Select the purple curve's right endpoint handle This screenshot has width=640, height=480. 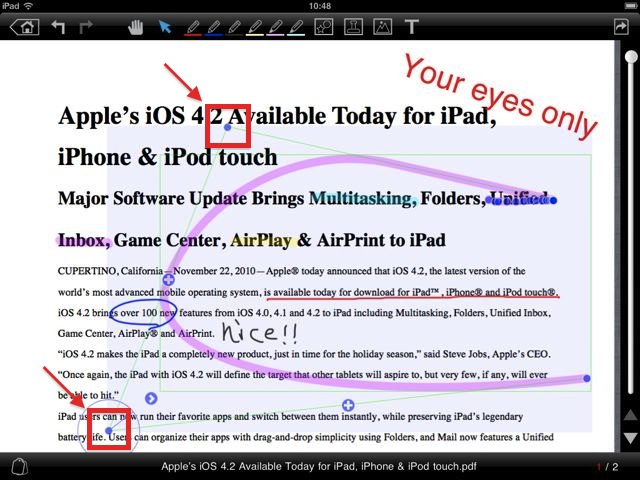587,378
